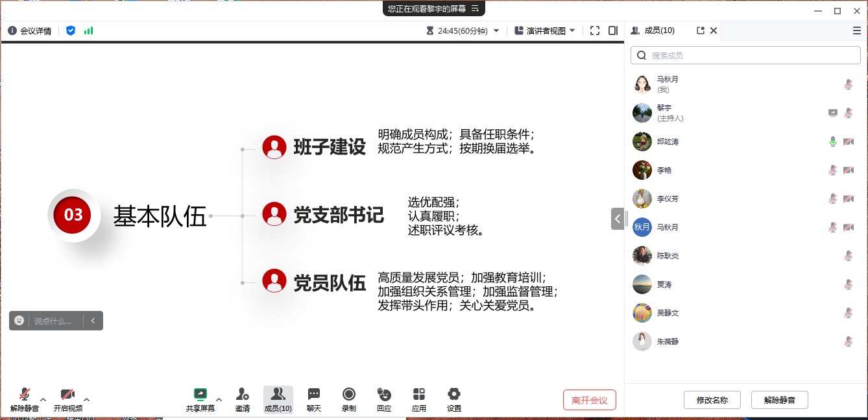Toggle 开启视频 camera button
Screen dimensions: 868x420
pyautogui.click(x=67, y=399)
